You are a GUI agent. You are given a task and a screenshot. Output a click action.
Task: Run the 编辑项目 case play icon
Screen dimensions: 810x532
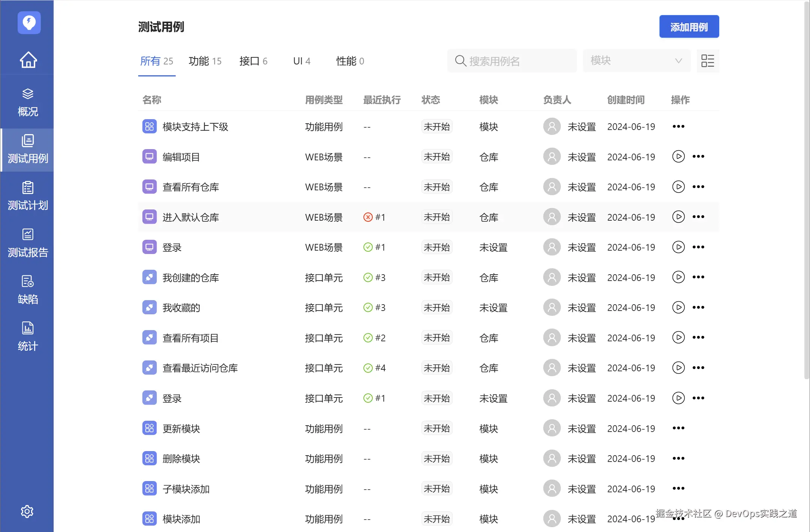(x=678, y=157)
